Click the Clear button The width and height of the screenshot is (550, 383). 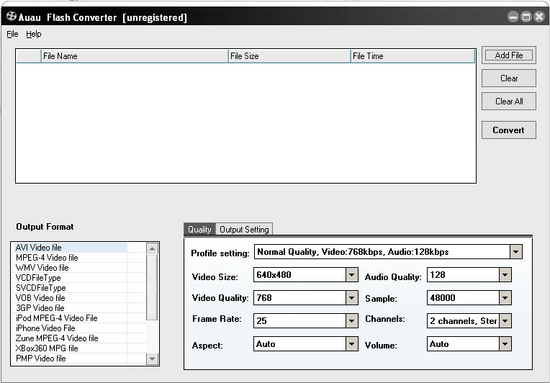(509, 78)
